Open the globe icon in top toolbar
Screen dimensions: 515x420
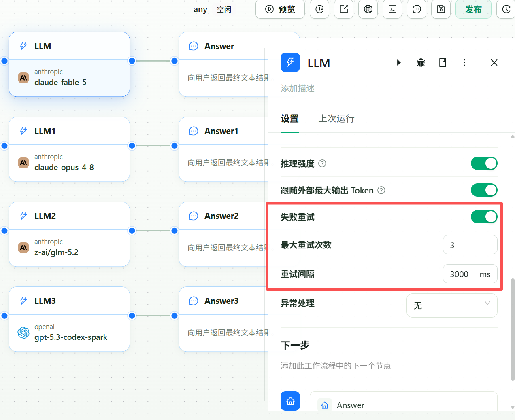point(368,9)
